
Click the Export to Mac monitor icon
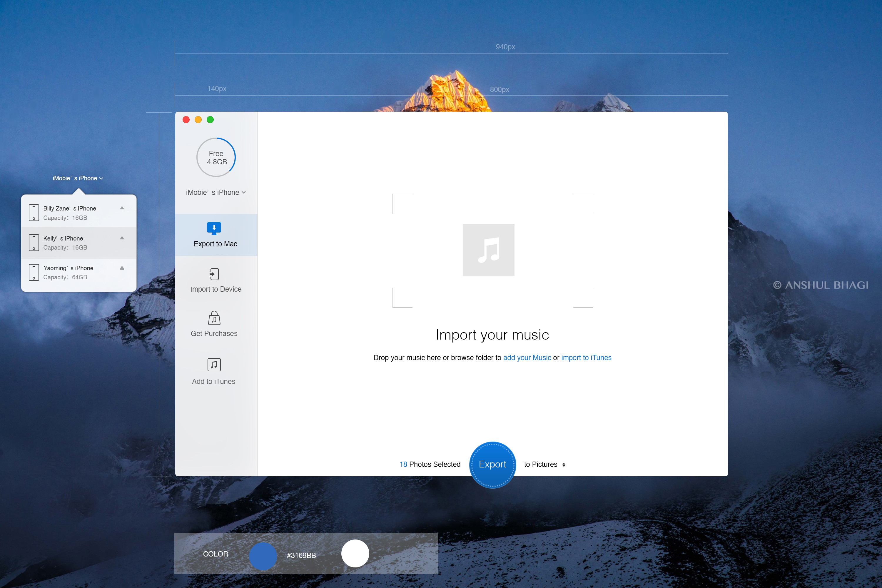click(214, 228)
